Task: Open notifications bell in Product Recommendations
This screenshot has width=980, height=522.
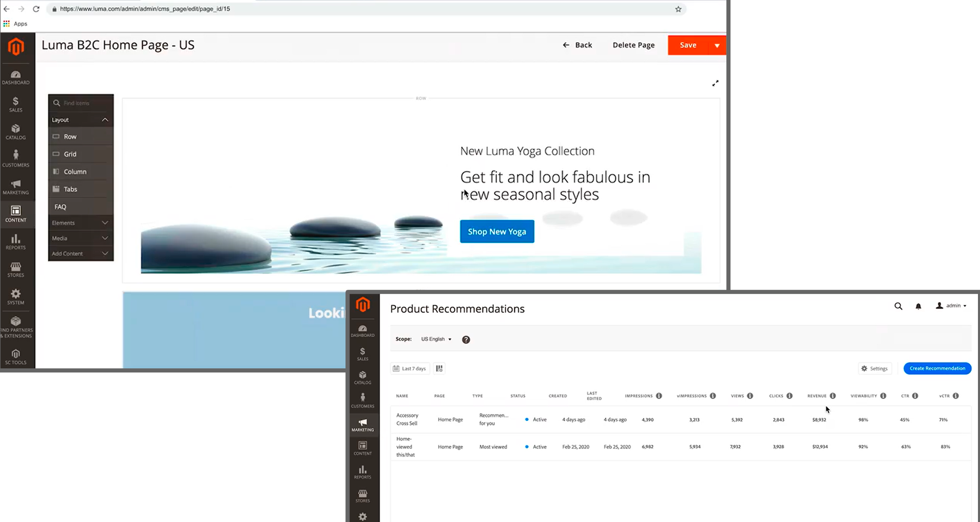Action: 918,306
